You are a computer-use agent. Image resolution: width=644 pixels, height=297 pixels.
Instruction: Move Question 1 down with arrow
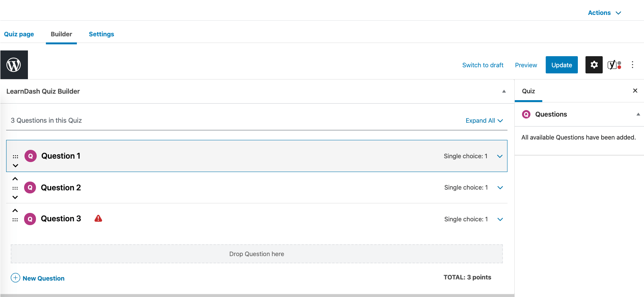[15, 166]
